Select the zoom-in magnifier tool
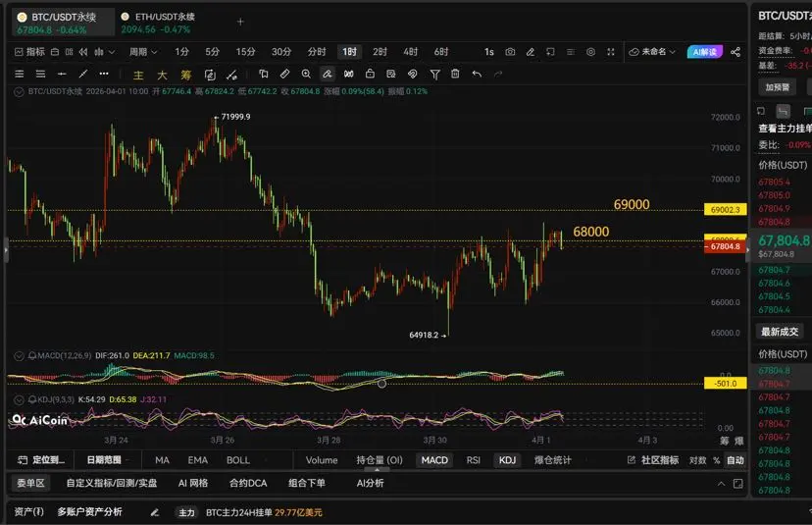This screenshot has width=812, height=525. click(x=306, y=75)
